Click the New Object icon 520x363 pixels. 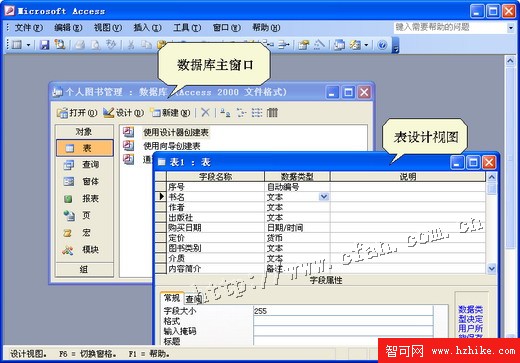click(x=355, y=45)
